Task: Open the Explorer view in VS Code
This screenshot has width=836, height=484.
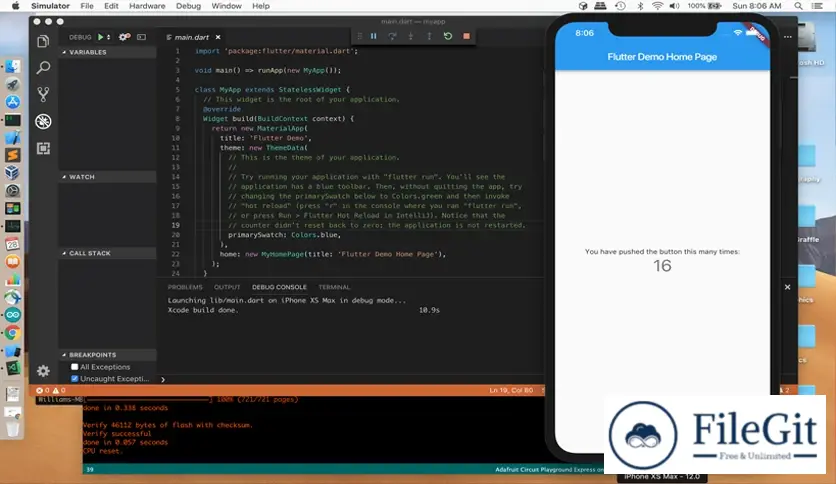Action: click(x=43, y=41)
